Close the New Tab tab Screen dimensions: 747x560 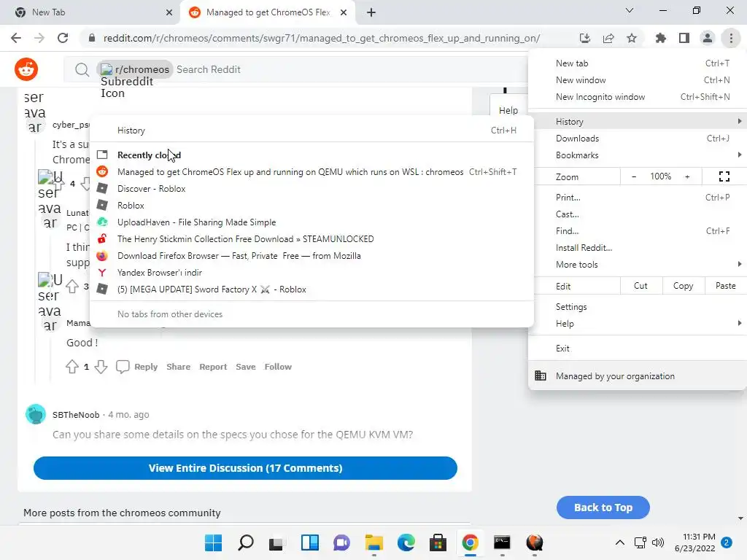coord(169,12)
